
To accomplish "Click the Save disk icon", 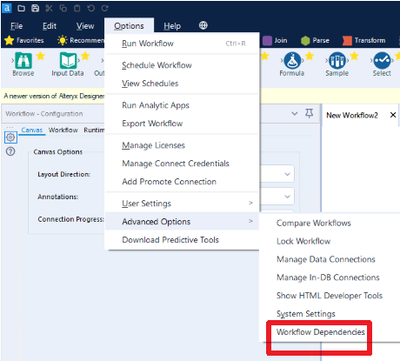I will click(x=35, y=8).
